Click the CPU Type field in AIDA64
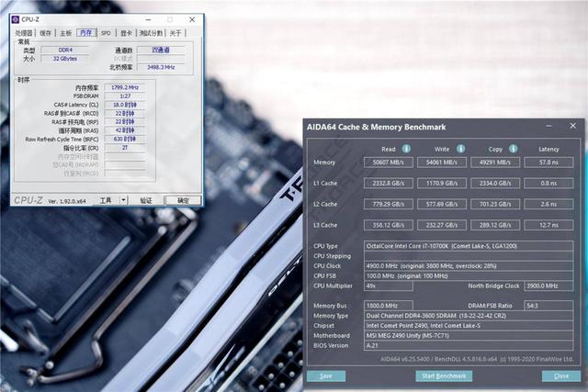Image resolution: width=588 pixels, height=392 pixels. coord(469,246)
